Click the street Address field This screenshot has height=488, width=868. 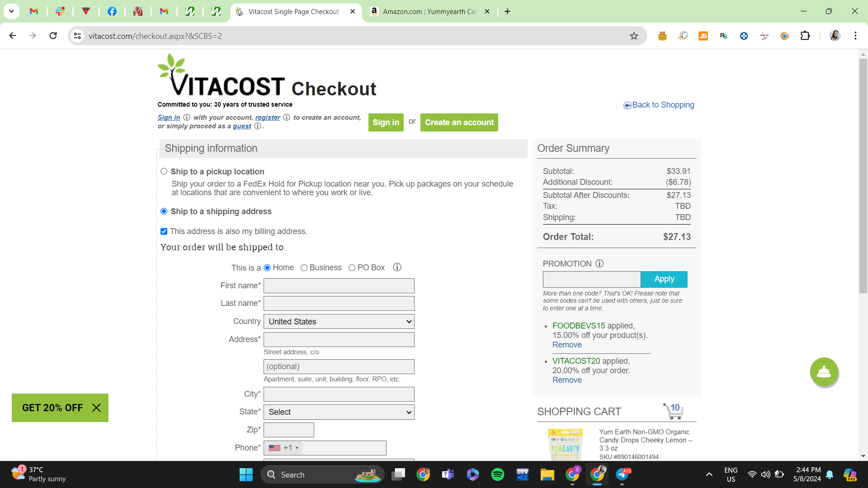point(339,339)
